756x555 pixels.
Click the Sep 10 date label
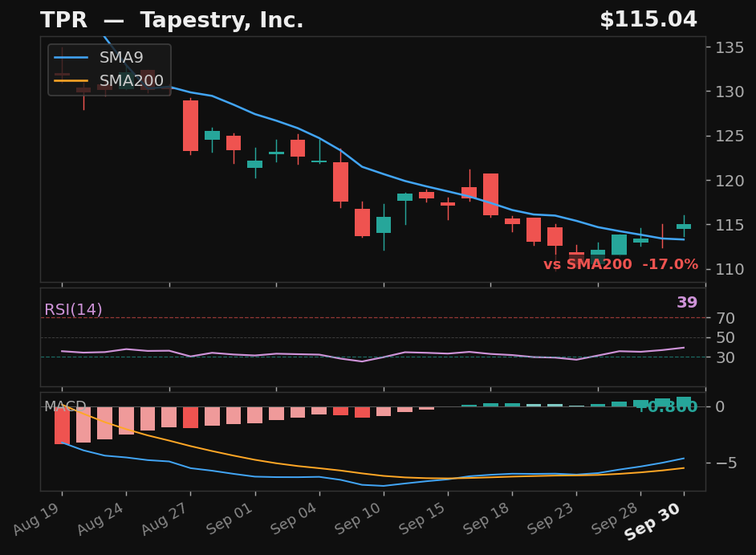(358, 519)
